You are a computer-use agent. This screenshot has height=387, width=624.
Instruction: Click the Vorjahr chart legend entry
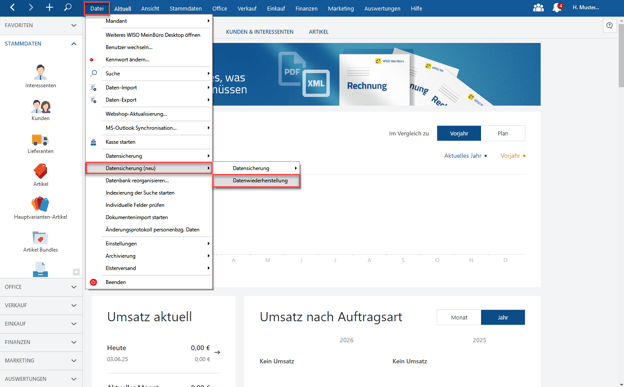pyautogui.click(x=513, y=156)
